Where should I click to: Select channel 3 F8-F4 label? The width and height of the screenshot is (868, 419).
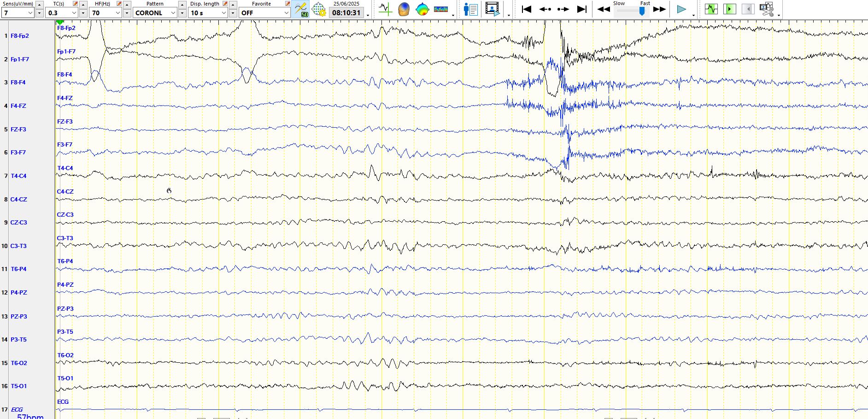[18, 82]
